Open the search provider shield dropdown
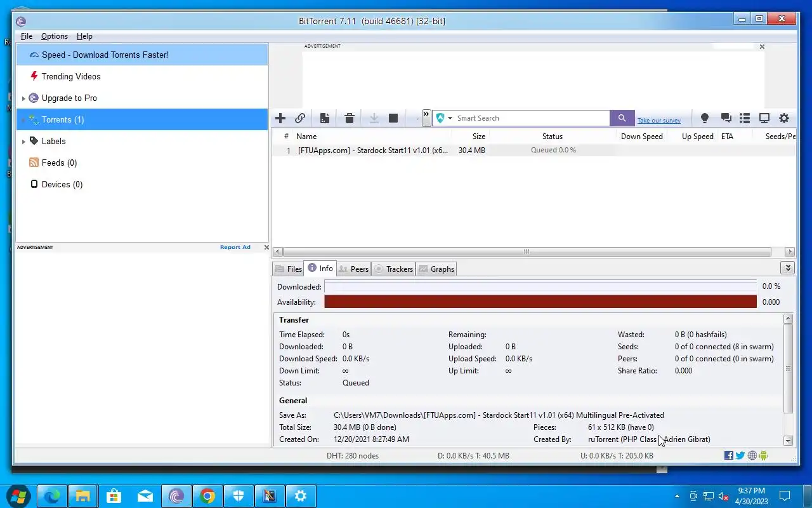The width and height of the screenshot is (812, 508). [444, 118]
